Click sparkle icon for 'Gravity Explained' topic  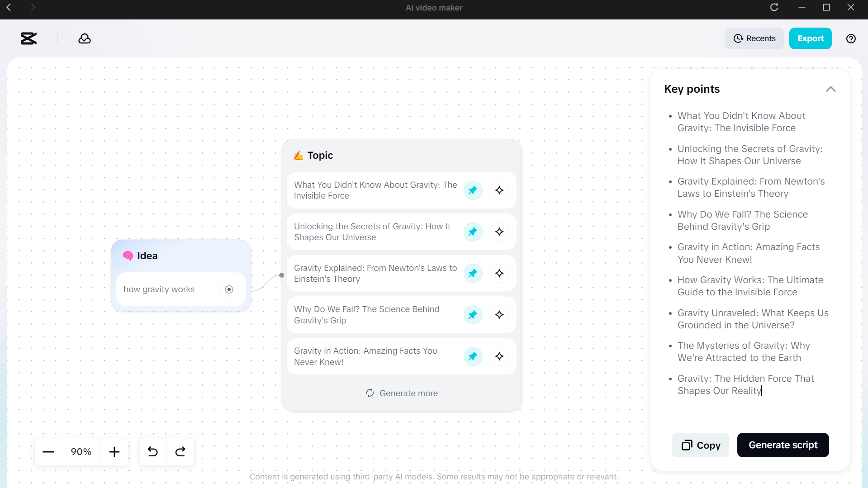499,273
